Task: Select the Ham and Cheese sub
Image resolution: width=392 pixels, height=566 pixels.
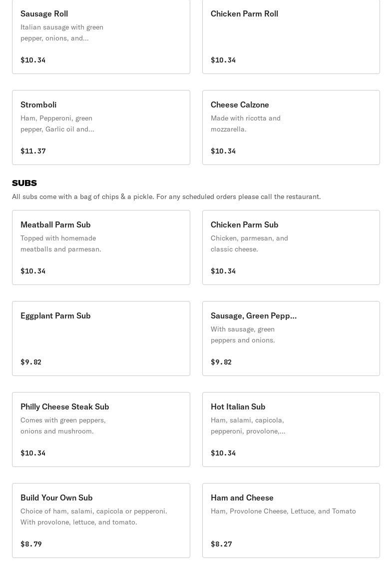Action: pos(291,520)
